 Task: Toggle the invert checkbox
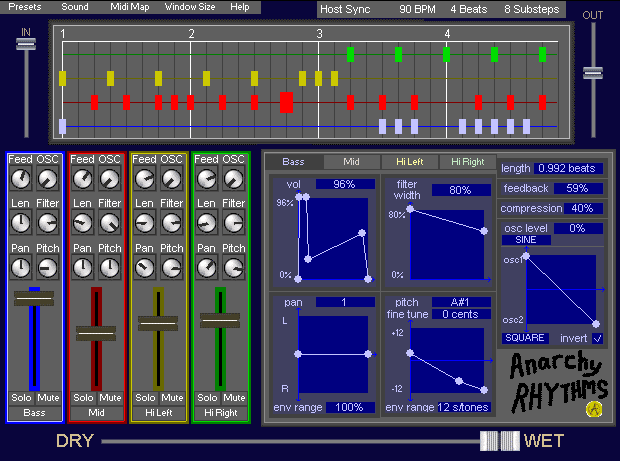597,338
